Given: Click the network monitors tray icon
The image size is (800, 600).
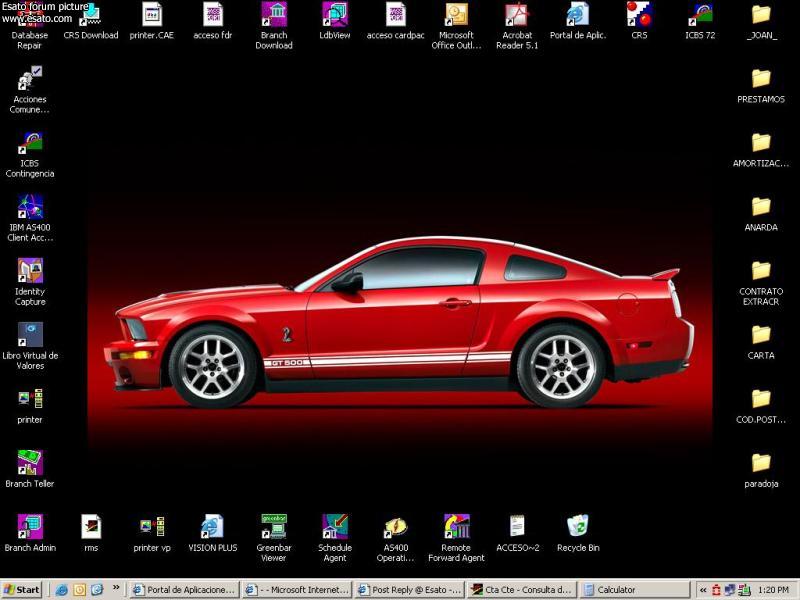Looking at the screenshot, I should [x=730, y=590].
